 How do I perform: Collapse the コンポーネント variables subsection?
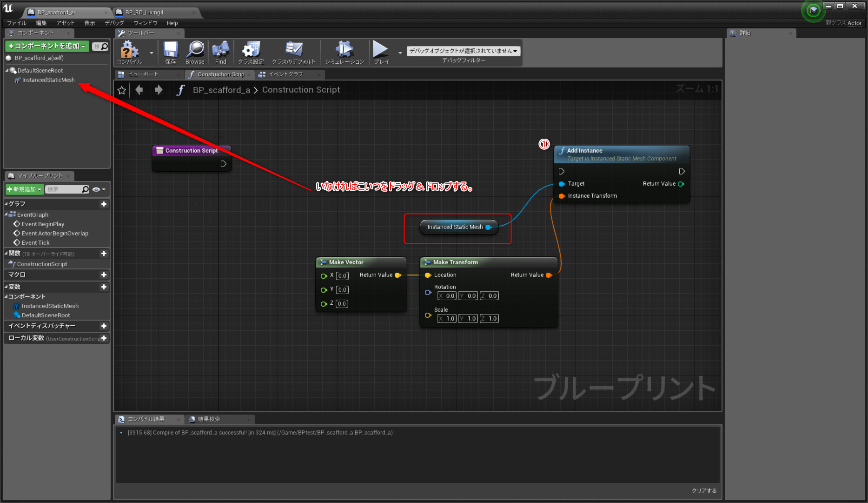pos(6,297)
